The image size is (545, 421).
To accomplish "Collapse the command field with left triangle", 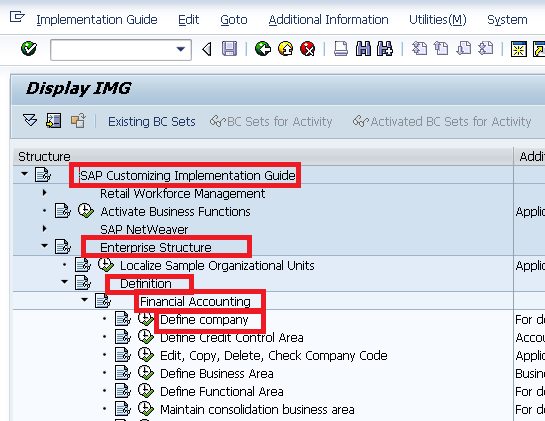I will (x=207, y=49).
